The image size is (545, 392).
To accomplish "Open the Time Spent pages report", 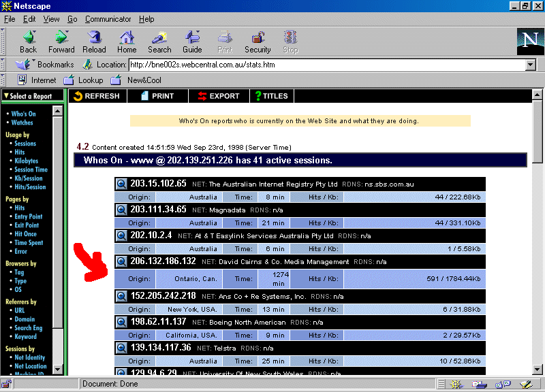I will 29,242.
